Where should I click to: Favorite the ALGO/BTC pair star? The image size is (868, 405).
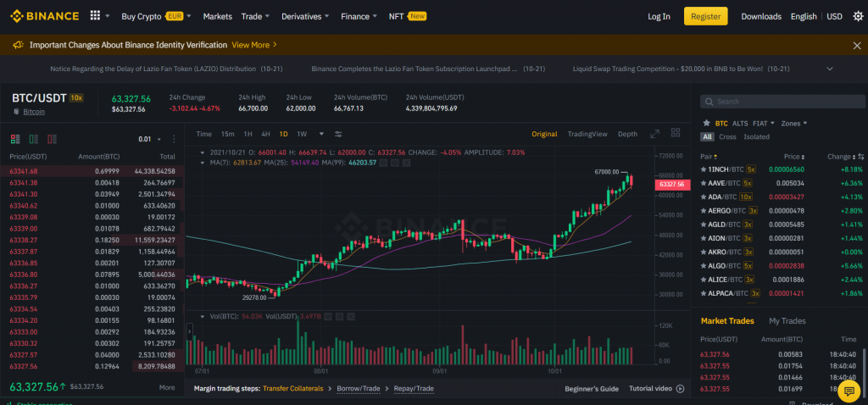pyautogui.click(x=704, y=265)
